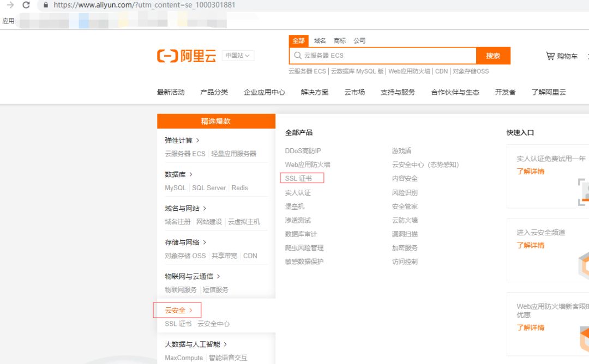Open the 支持与服务 menu

(x=398, y=92)
